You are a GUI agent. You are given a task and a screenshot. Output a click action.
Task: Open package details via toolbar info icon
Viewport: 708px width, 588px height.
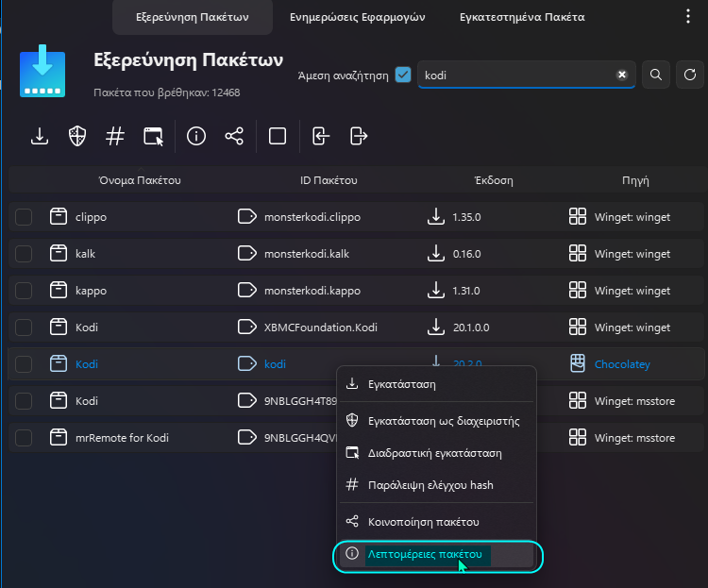196,136
